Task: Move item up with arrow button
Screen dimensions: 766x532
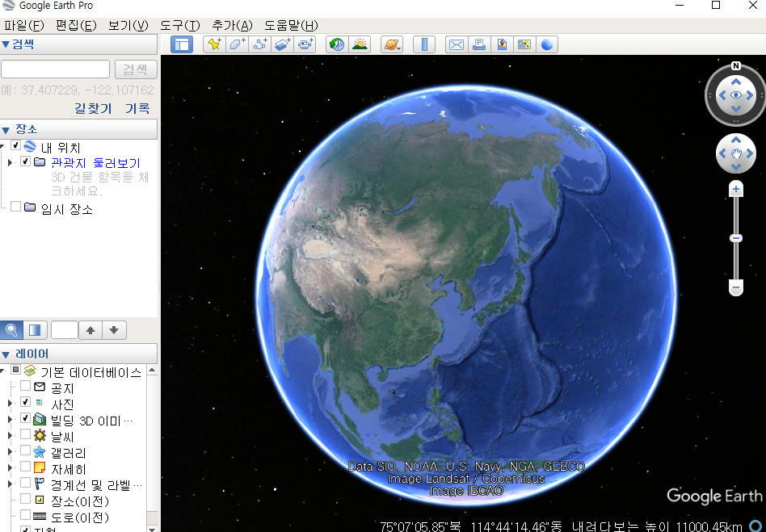Action: tap(90, 330)
